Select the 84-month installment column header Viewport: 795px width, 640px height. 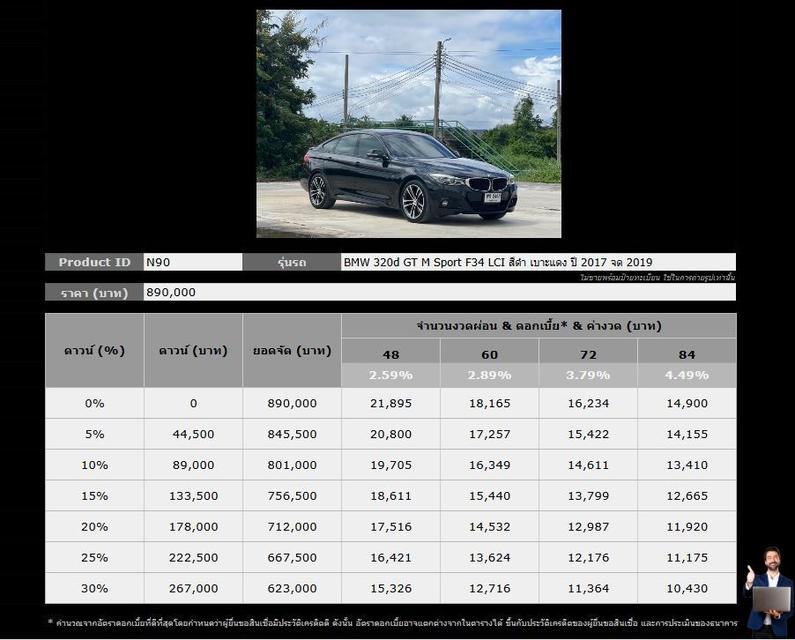tap(686, 354)
